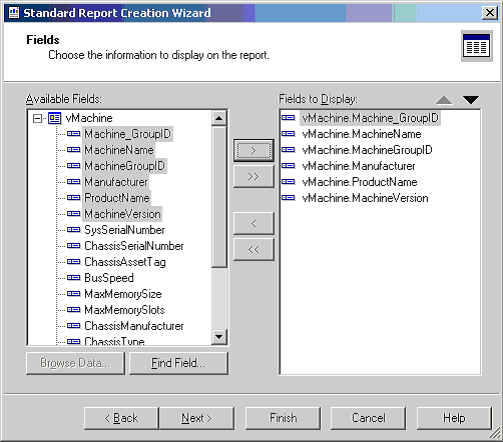The width and height of the screenshot is (503, 442).
Task: Click the report table icon in header
Action: [477, 46]
